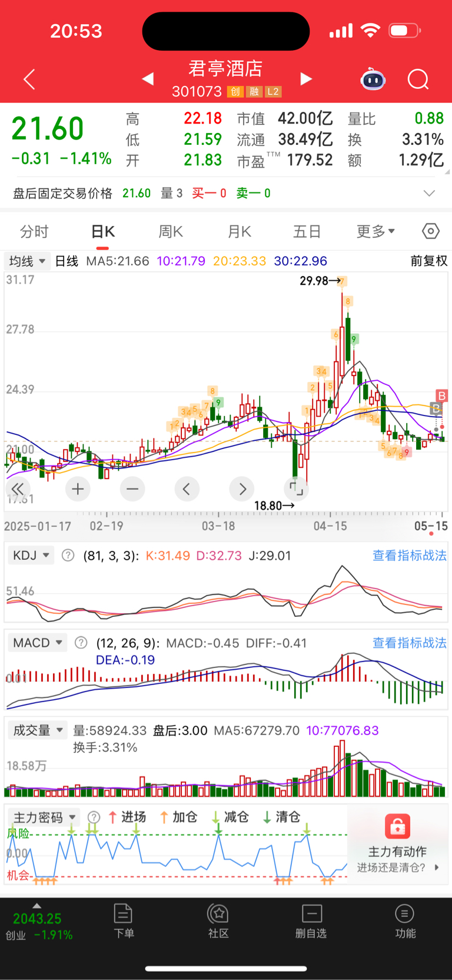452x980 pixels.
Task: Go to previous stock with left triangle
Action: pos(148,79)
